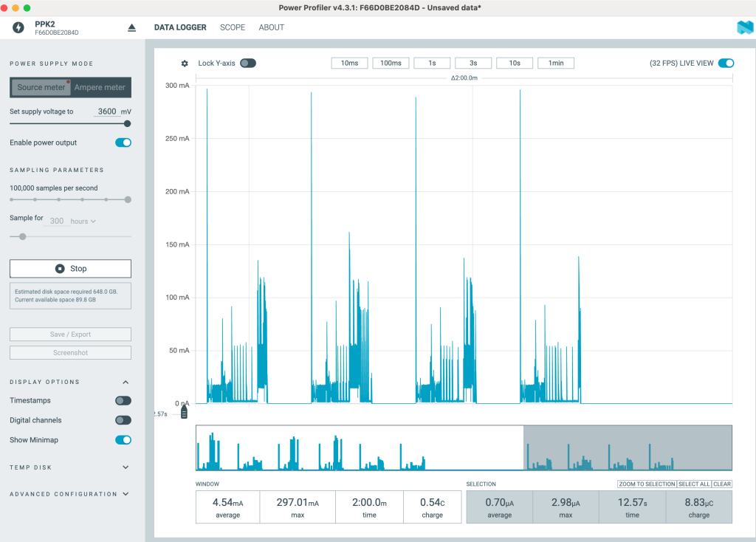Disable the Live View toggle
The image size is (756, 542).
coord(726,64)
